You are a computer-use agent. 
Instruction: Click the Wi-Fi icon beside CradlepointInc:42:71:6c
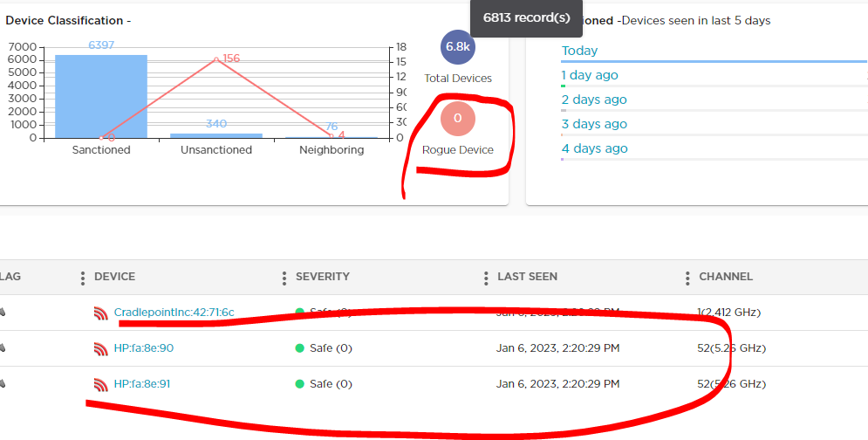click(101, 313)
